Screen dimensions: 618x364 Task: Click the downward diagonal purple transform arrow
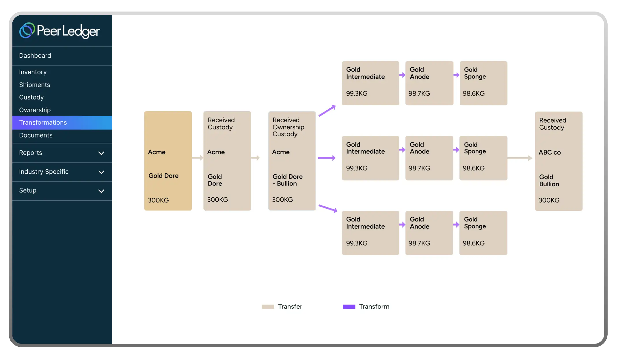pos(328,208)
